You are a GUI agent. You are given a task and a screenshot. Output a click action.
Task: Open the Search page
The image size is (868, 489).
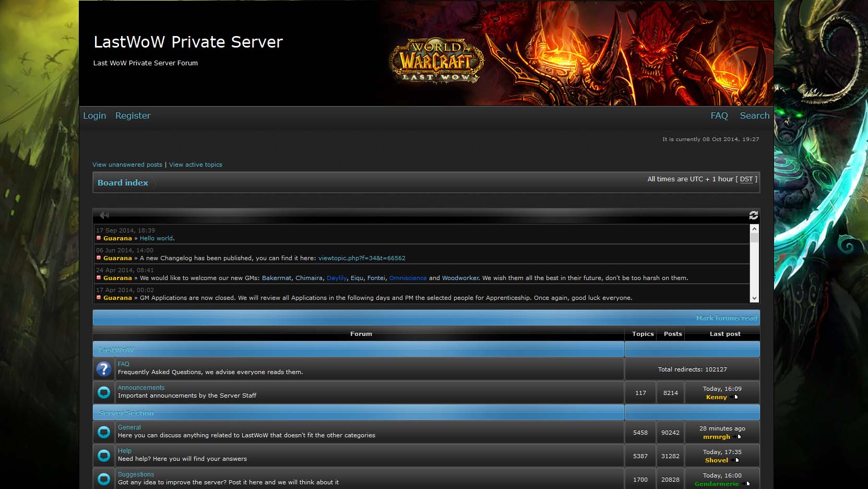tap(754, 115)
